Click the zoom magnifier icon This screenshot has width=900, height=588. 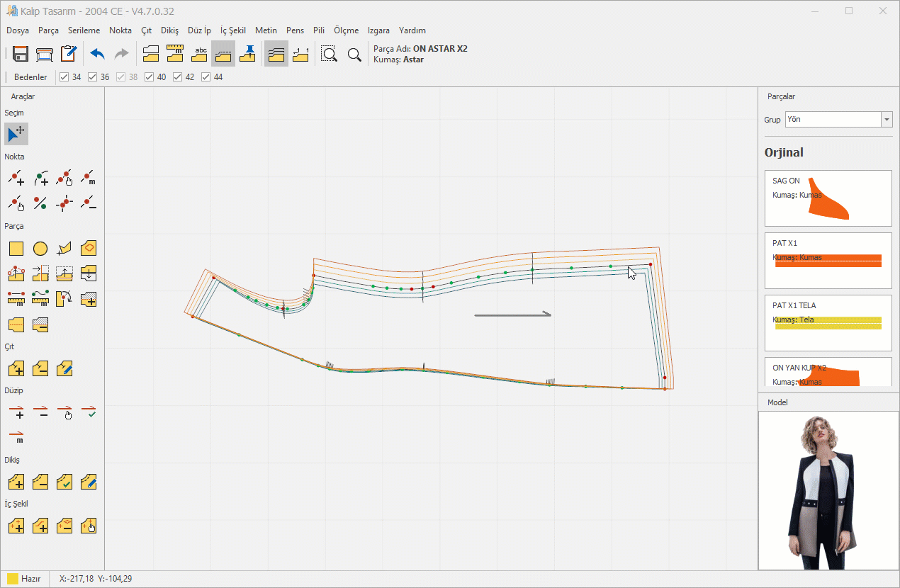(x=354, y=54)
